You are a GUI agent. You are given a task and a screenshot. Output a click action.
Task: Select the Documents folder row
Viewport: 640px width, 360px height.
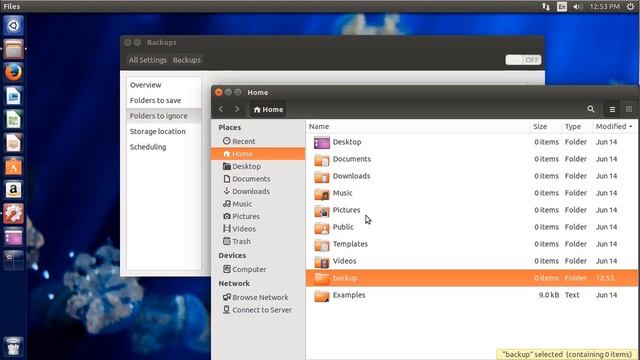click(x=472, y=159)
